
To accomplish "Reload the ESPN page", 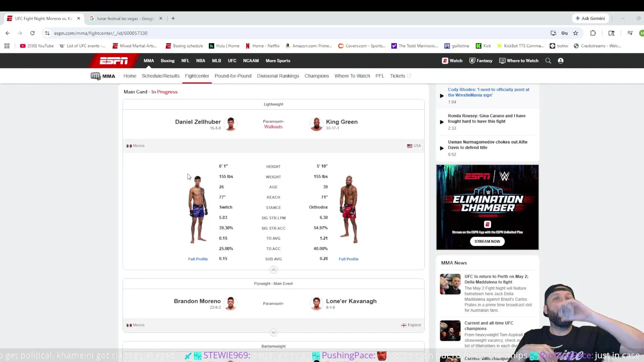I will [x=32, y=33].
